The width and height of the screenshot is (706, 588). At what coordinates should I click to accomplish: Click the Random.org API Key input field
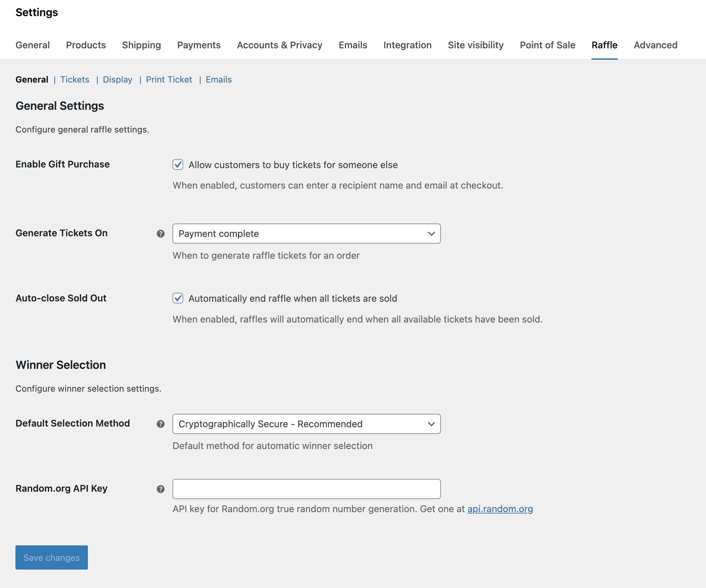[306, 489]
